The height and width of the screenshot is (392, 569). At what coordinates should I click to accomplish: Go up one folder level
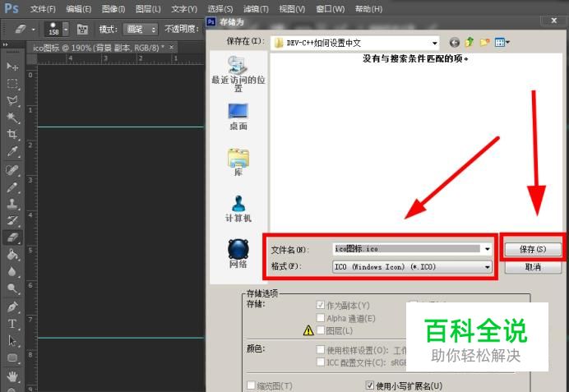tap(470, 43)
